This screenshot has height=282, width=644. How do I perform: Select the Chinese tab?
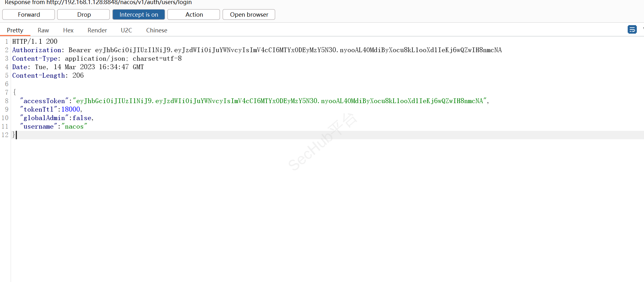pyautogui.click(x=156, y=30)
